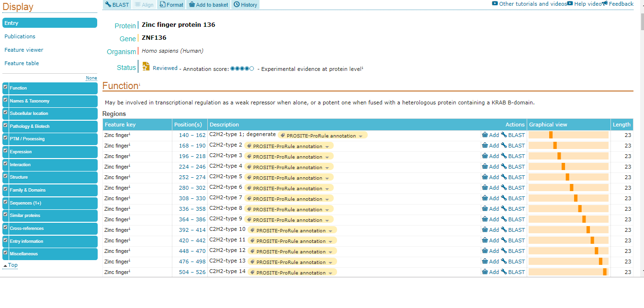Run BLAST on C2H2-type 5 region
644x308 pixels.
513,177
